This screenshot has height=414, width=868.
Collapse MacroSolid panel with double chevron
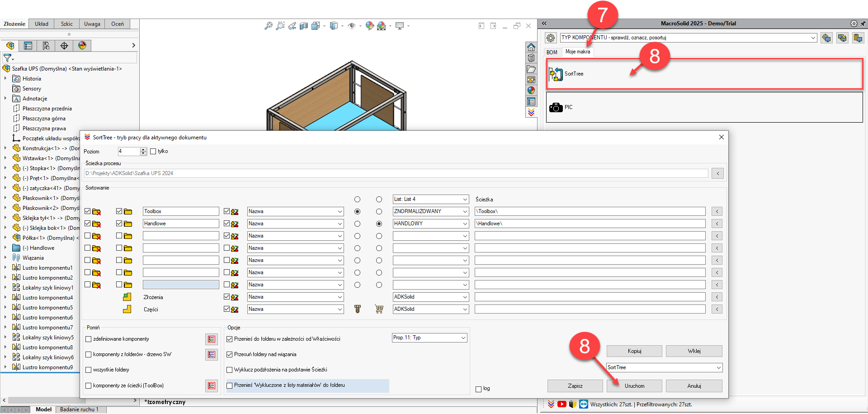tap(544, 24)
